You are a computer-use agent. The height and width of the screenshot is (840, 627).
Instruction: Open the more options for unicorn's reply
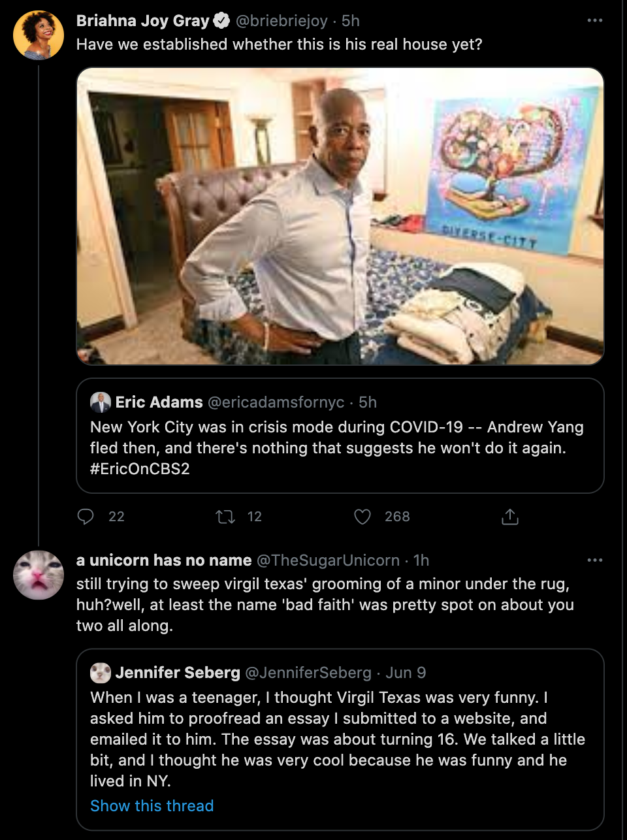tap(594, 560)
